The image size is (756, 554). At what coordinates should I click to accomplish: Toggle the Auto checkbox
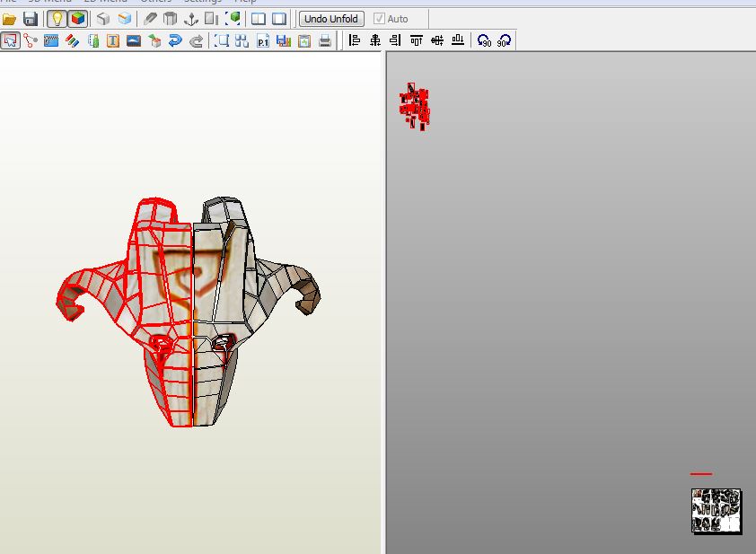pyautogui.click(x=380, y=19)
